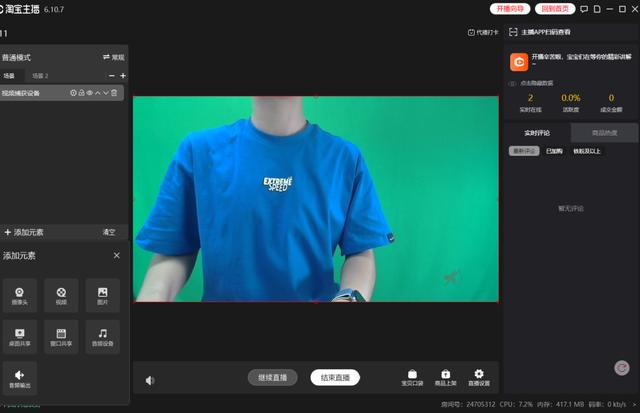This screenshot has width=640, height=413.
Task: Toggle the 常规 mode switch
Action: [113, 57]
